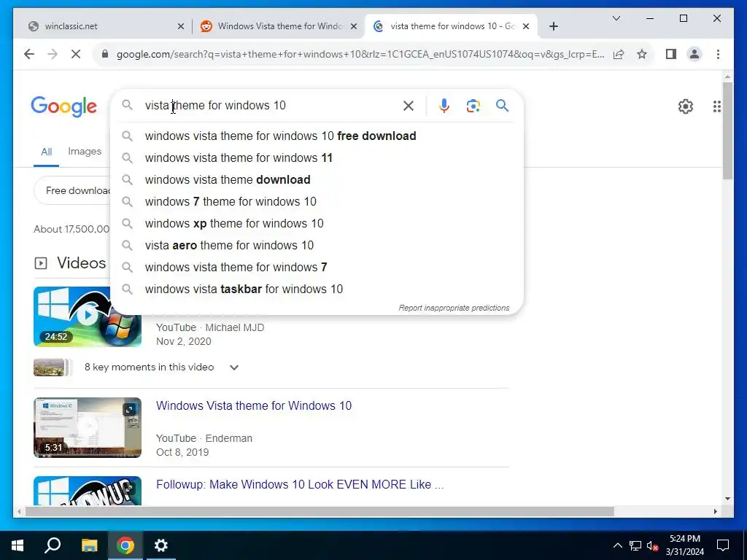Choose 'vista aero theme for windows 10' suggestion
This screenshot has height=560, width=747.
tap(317, 246)
